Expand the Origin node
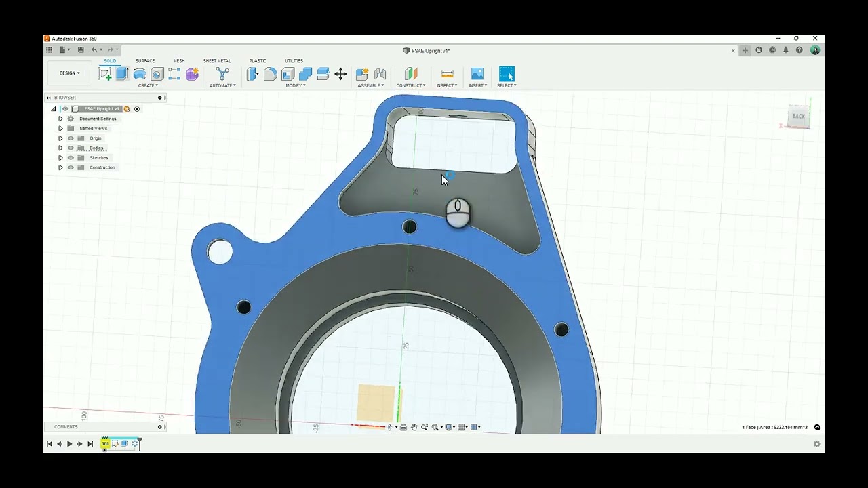 tap(60, 138)
